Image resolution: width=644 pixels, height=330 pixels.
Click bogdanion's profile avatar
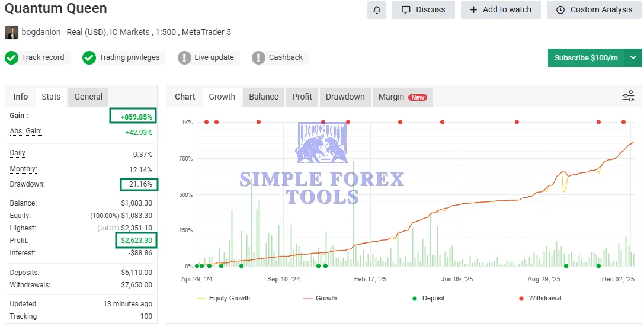pyautogui.click(x=12, y=33)
